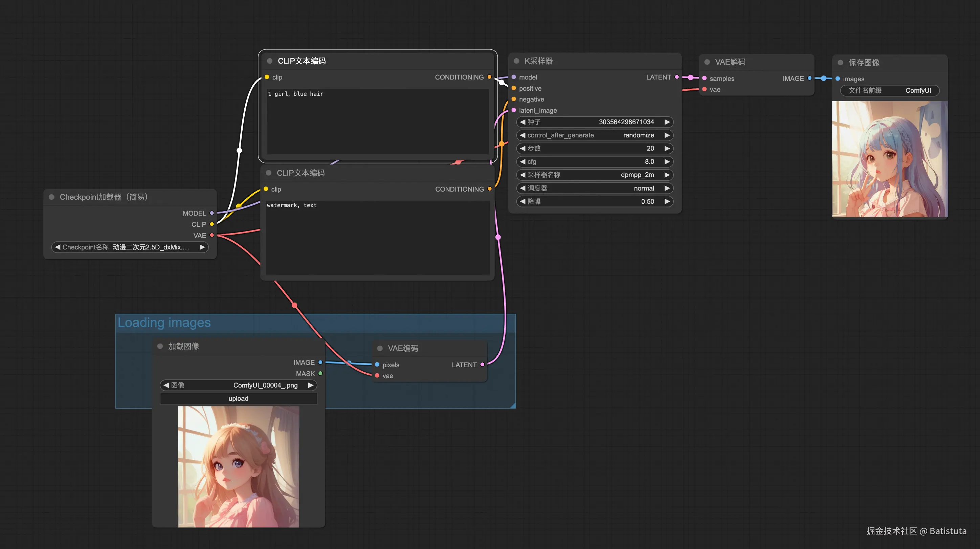
Task: Click the VAE output port on Checkpoint loader
Action: coord(212,235)
